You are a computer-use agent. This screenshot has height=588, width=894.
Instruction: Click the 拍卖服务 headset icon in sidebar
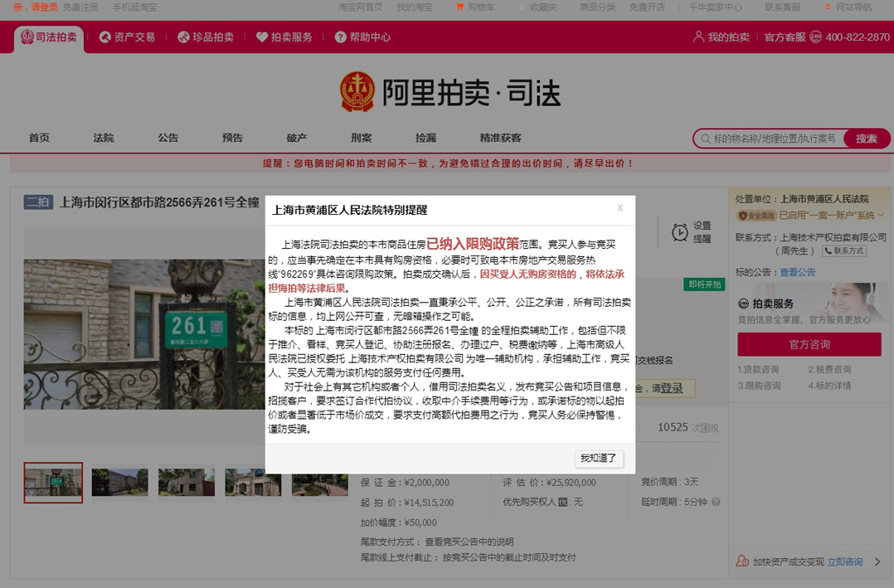point(743,304)
